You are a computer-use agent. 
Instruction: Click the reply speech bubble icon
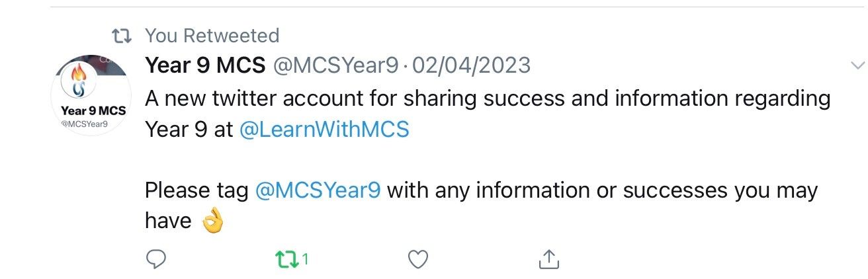pos(155,260)
